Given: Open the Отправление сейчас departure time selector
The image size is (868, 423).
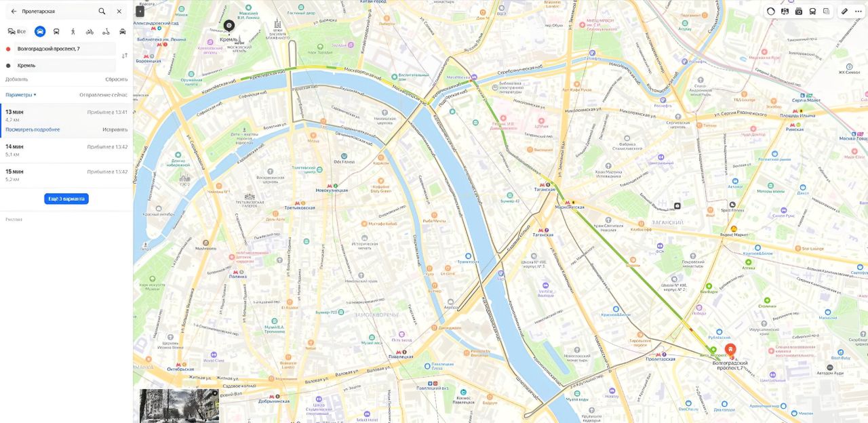Looking at the screenshot, I should [x=103, y=95].
